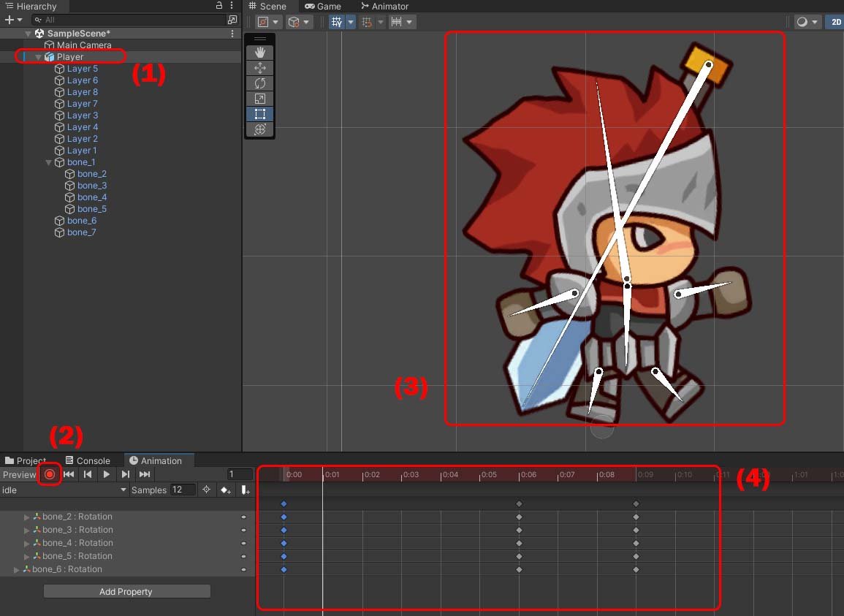This screenshot has width=844, height=616.
Task: Select the Hand tool in Scene toolbar
Action: (259, 53)
